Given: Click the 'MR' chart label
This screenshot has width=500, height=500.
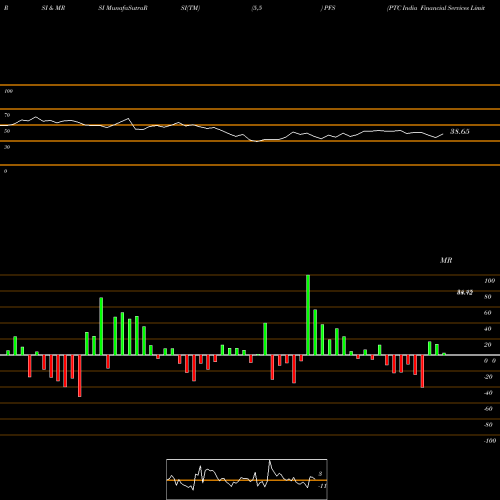Looking at the screenshot, I should (x=446, y=260).
